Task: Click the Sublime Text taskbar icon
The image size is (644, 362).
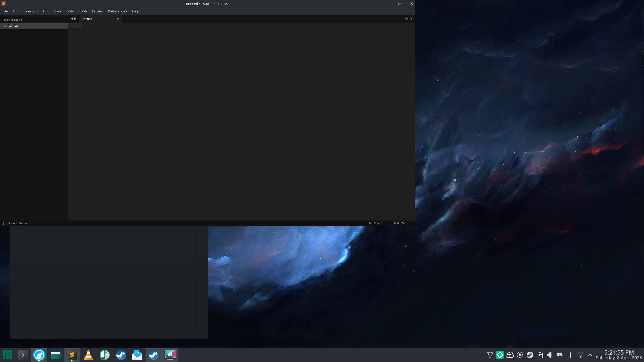Action: (72, 355)
